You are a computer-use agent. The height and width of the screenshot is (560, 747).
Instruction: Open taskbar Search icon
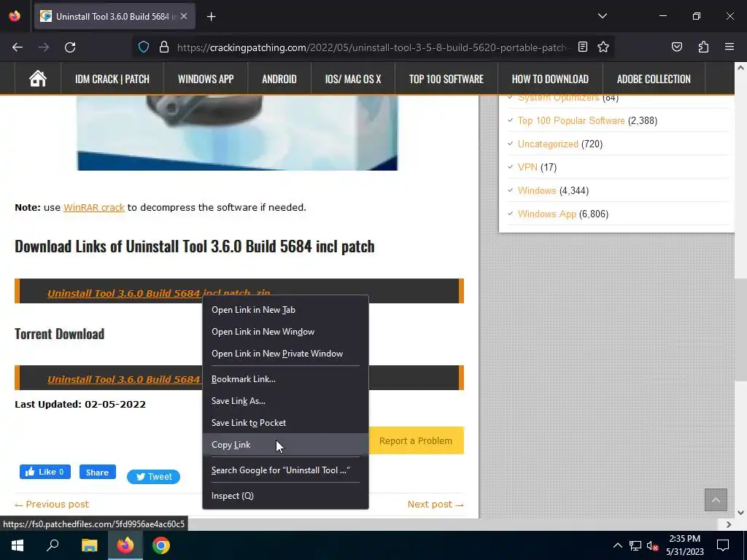click(53, 545)
